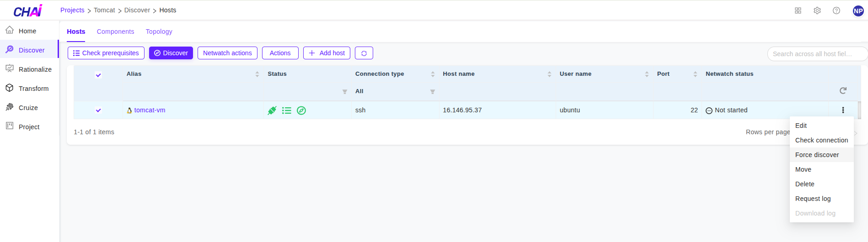Choose Edit from the context menu

[x=821, y=126]
